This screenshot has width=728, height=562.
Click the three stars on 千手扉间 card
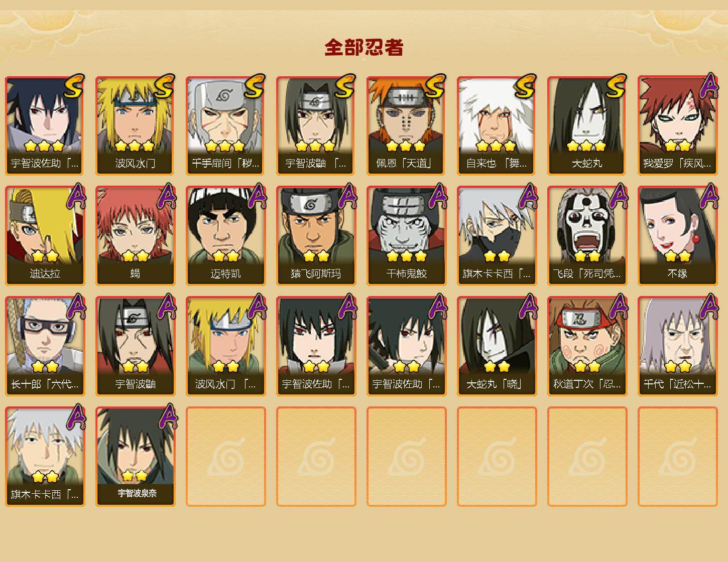[225, 146]
